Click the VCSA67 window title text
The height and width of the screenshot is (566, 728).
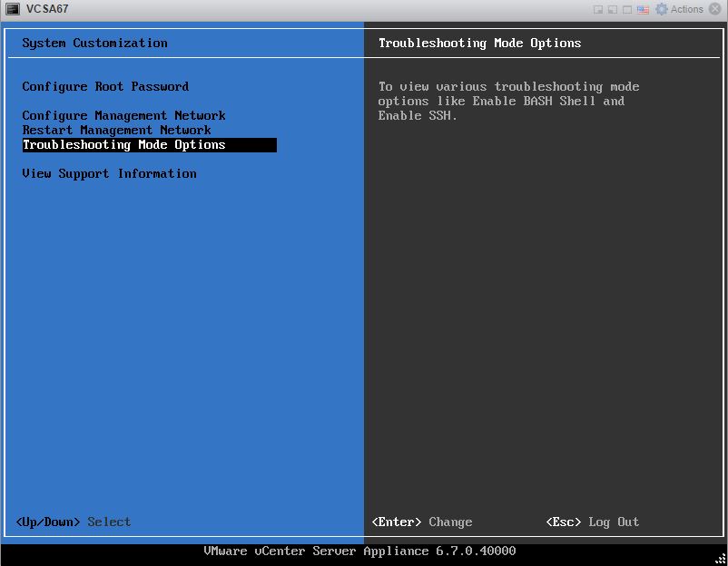[47, 9]
